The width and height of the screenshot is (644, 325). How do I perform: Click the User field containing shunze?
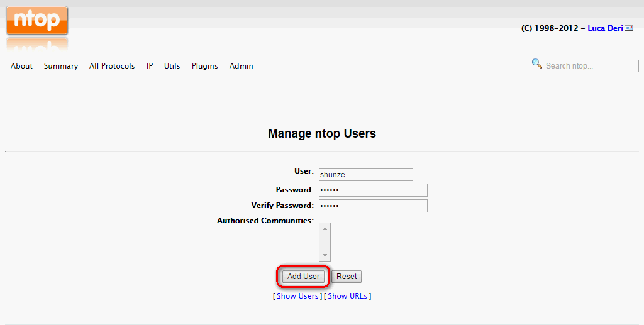coord(366,174)
